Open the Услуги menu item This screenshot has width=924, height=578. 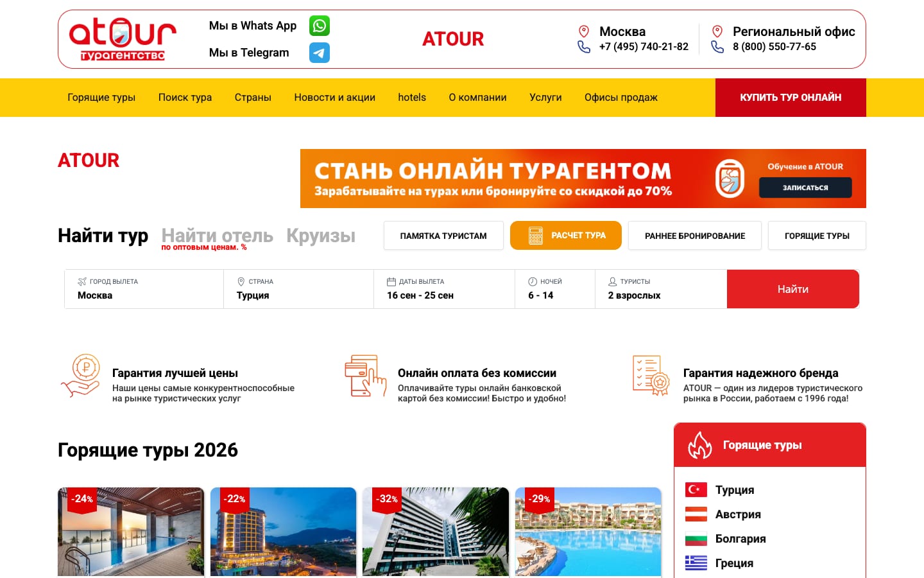(x=545, y=98)
